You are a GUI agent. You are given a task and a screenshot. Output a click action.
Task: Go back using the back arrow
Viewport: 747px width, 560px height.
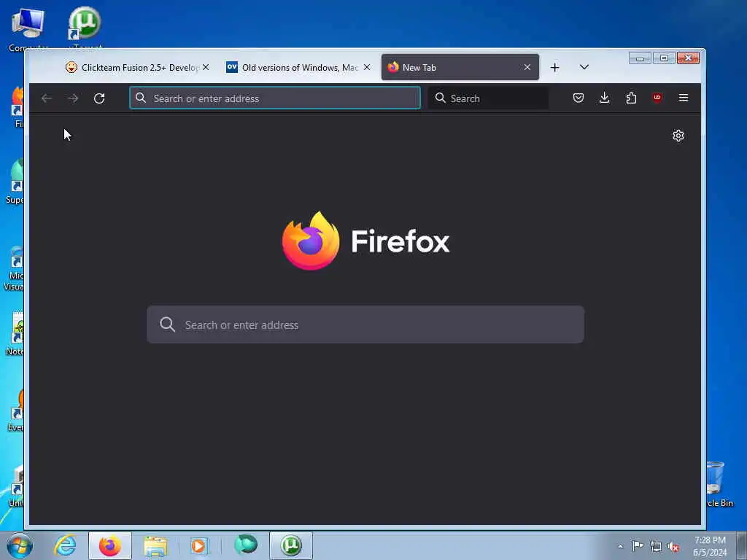pyautogui.click(x=47, y=98)
